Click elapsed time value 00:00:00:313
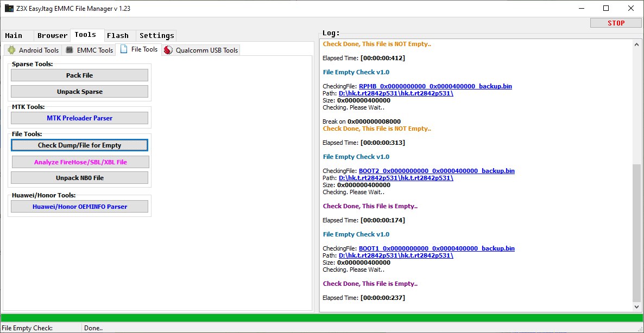Viewport: 644px width, 333px height. pos(383,143)
